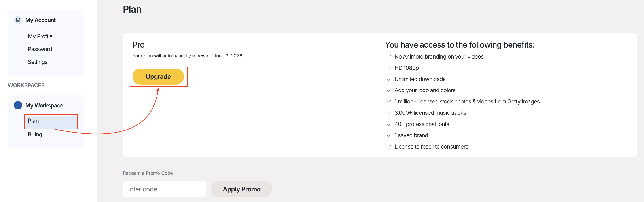644x202 pixels.
Task: Click the checkmark by License to resell
Action: click(x=389, y=147)
